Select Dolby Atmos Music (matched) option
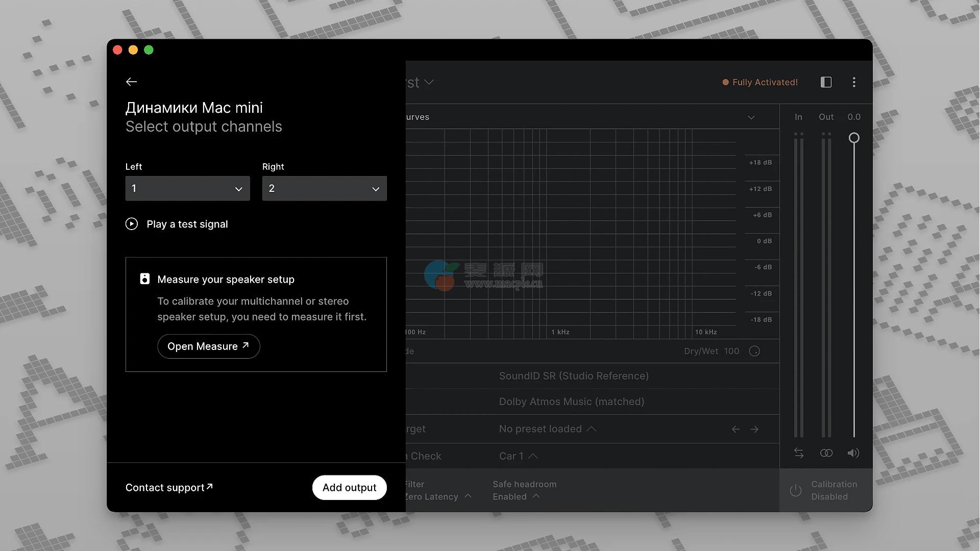Screen dimensions: 980x551 coord(571,402)
